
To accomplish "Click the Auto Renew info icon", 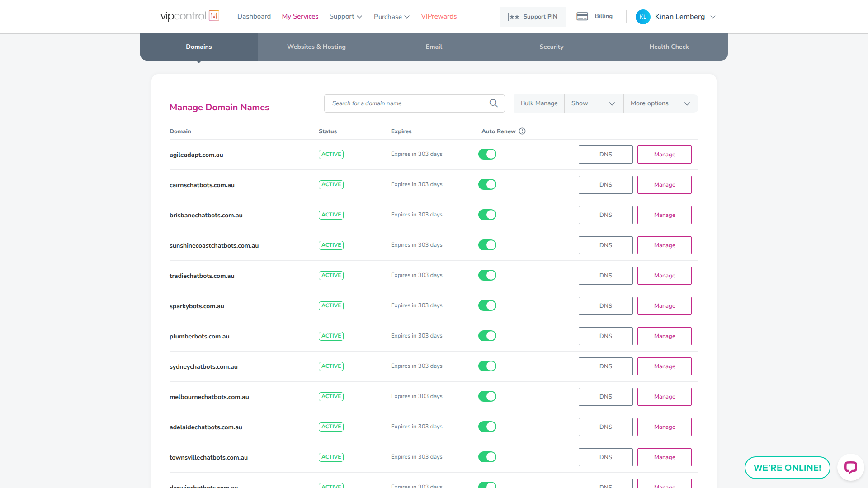I will (522, 131).
